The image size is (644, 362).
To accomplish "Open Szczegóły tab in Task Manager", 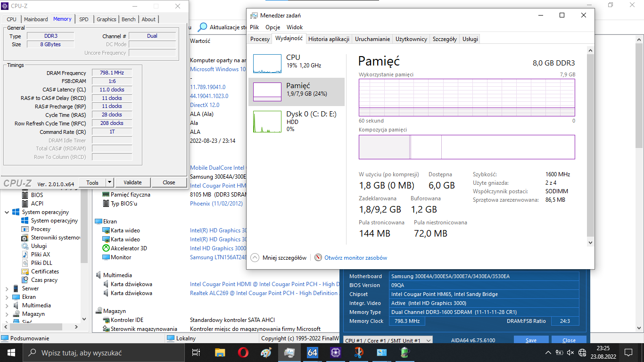I will click(x=445, y=39).
